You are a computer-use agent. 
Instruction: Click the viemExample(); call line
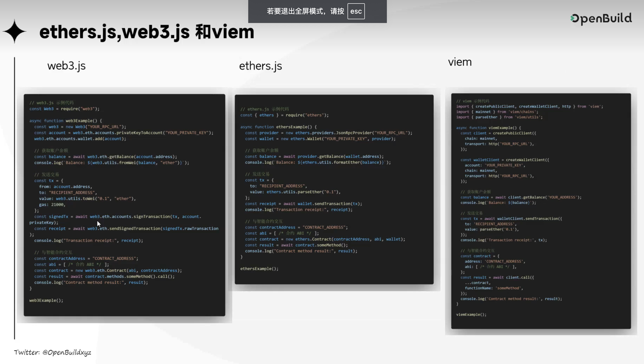(471, 315)
